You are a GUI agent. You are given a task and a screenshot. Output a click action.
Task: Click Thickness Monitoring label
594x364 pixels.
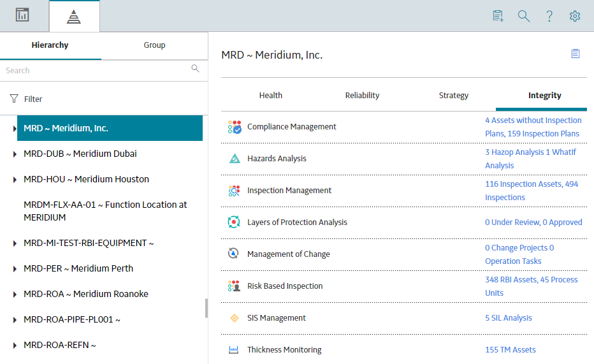(284, 349)
